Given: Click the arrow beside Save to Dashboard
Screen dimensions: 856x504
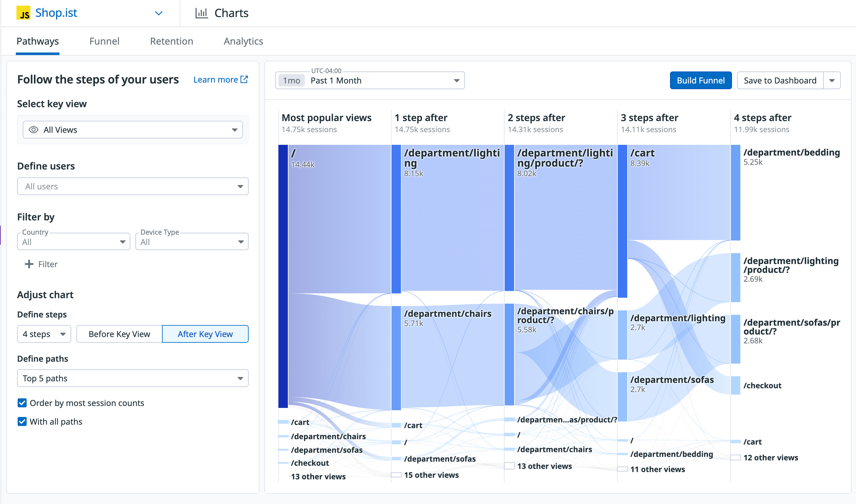Looking at the screenshot, I should pos(832,81).
